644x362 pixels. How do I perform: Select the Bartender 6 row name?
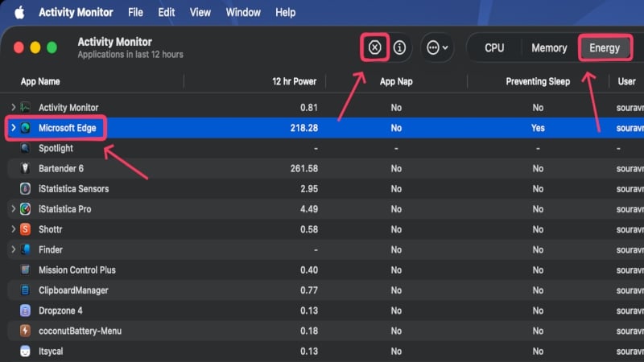pos(61,168)
